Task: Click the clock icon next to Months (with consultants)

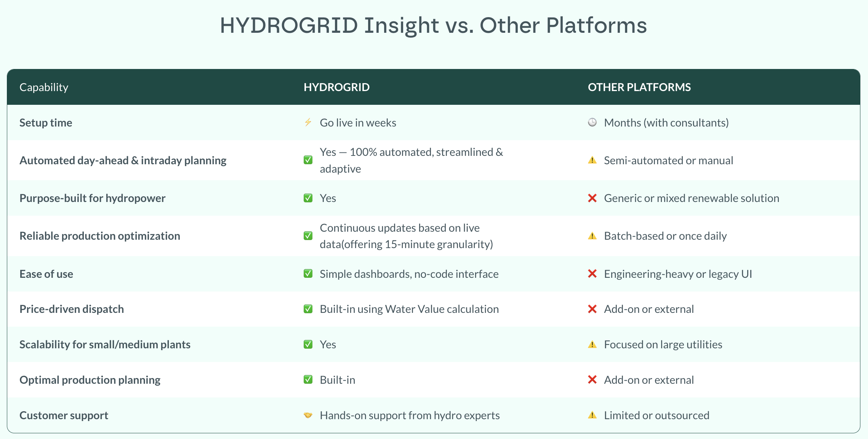Action: [592, 122]
